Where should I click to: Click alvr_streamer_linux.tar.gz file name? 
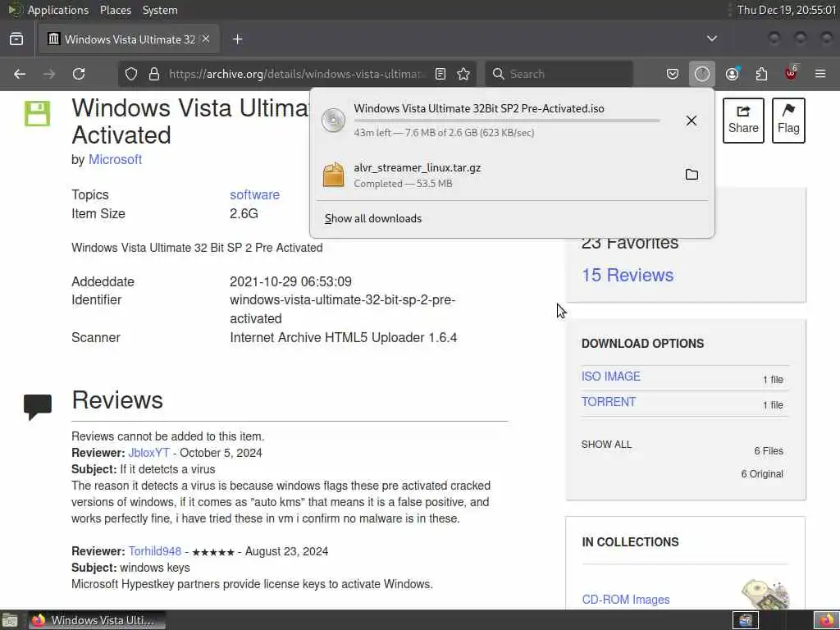click(x=418, y=168)
